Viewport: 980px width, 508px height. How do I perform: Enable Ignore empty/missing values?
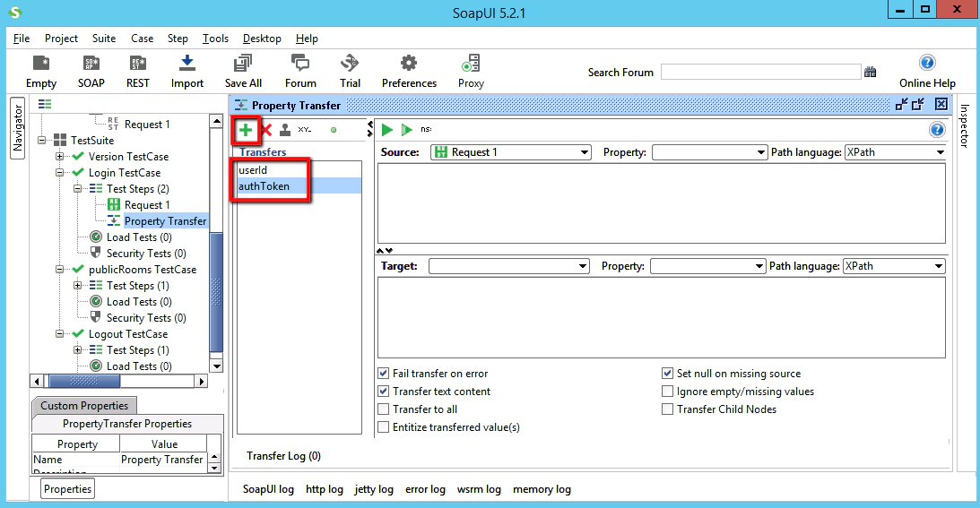point(667,392)
